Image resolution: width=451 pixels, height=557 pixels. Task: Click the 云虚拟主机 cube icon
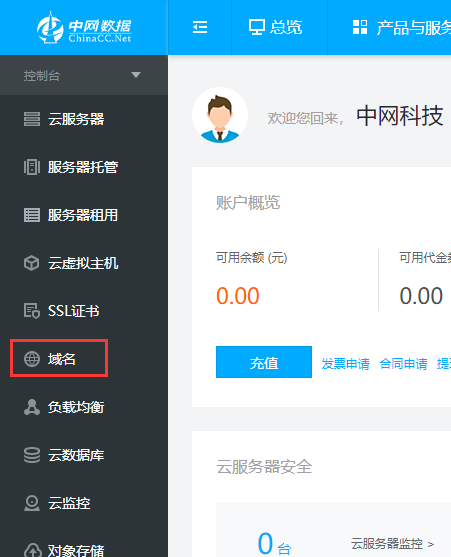tap(32, 263)
